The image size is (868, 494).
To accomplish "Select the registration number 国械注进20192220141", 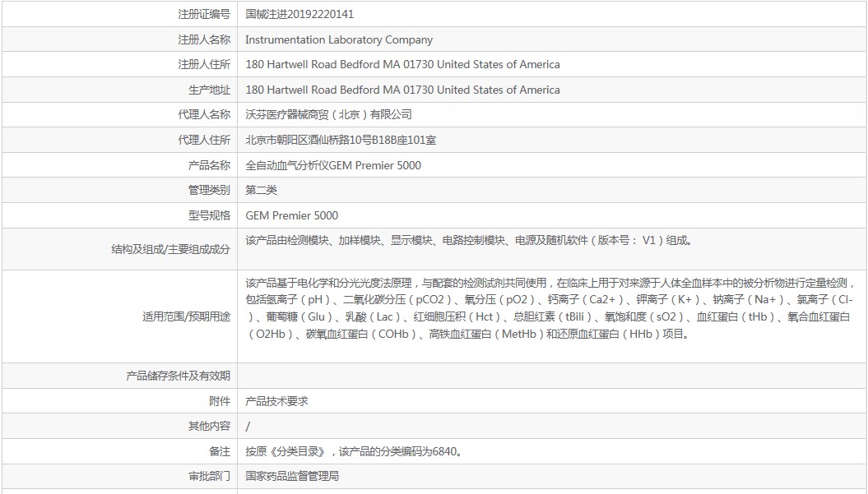I will 299,14.
